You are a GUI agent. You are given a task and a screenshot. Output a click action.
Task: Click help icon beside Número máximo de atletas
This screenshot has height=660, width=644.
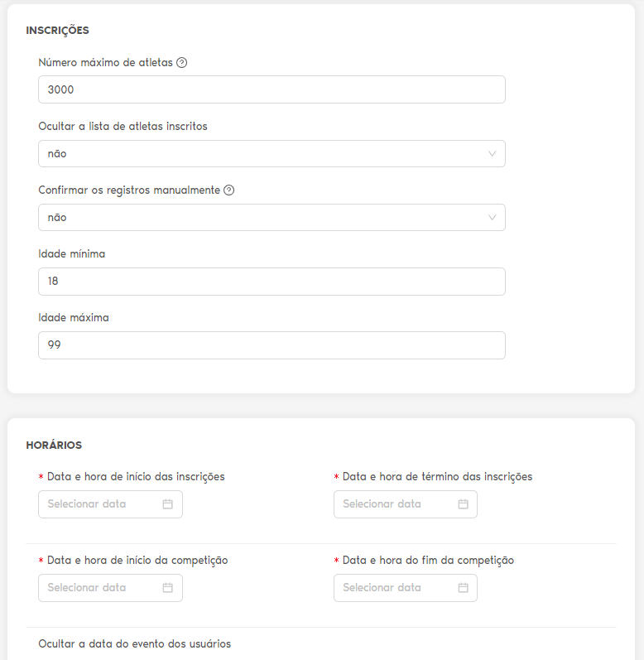point(182,63)
